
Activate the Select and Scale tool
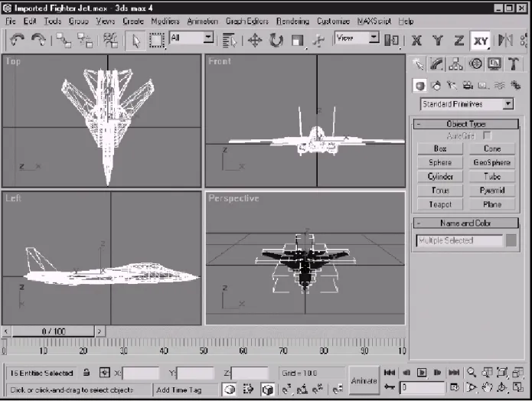pos(298,41)
